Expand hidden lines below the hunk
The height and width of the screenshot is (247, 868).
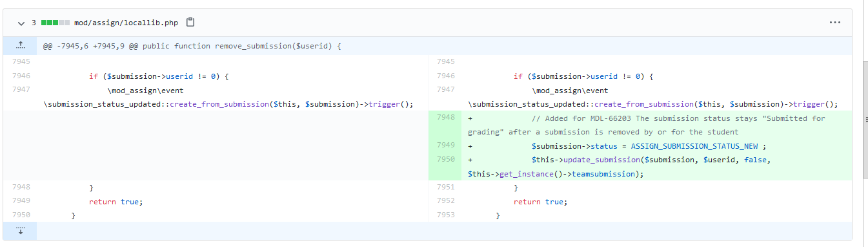pos(20,231)
